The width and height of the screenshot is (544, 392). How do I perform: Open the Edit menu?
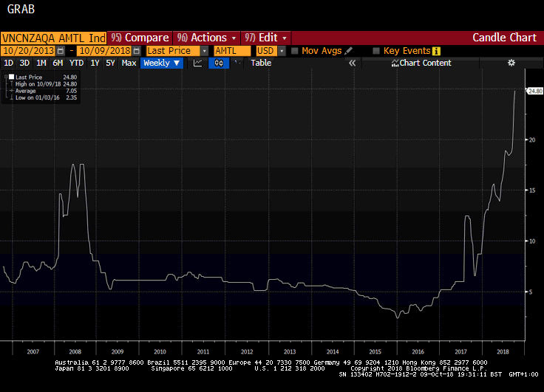[266, 38]
